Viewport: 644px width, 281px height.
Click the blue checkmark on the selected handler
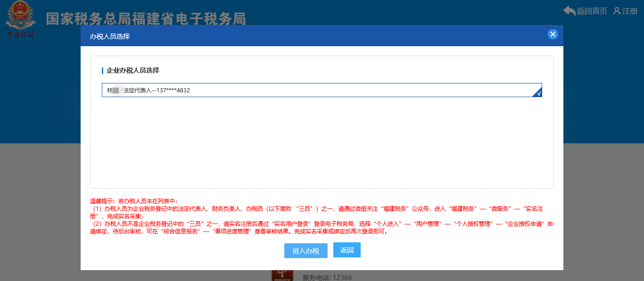pyautogui.click(x=538, y=92)
